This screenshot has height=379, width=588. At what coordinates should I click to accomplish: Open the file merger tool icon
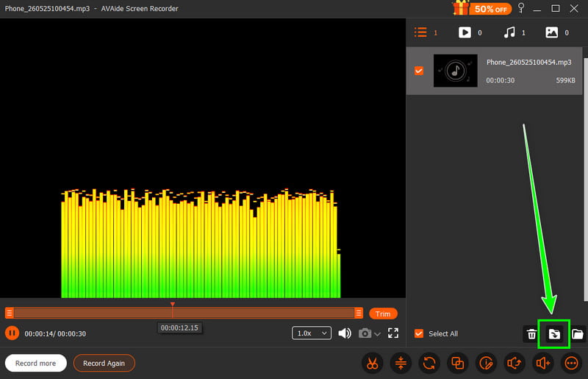coord(457,364)
